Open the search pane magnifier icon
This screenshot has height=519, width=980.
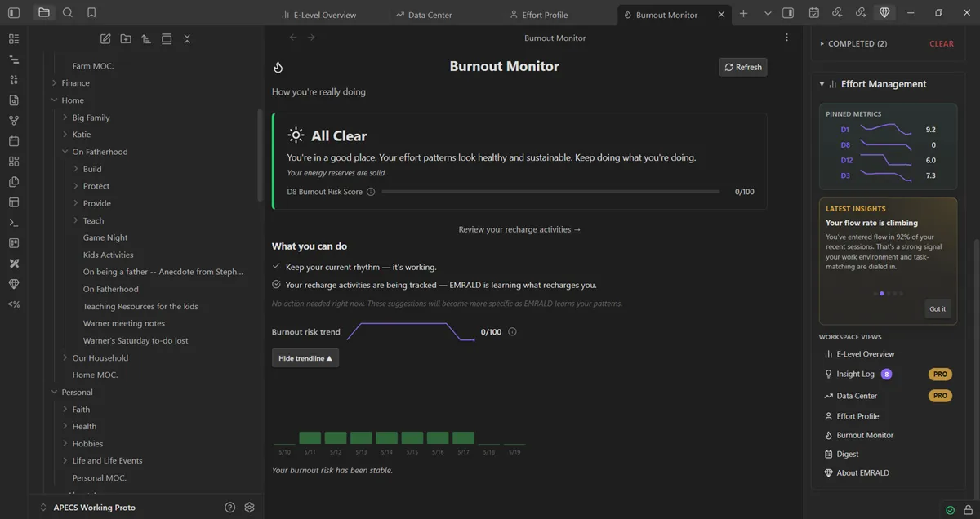[68, 13]
